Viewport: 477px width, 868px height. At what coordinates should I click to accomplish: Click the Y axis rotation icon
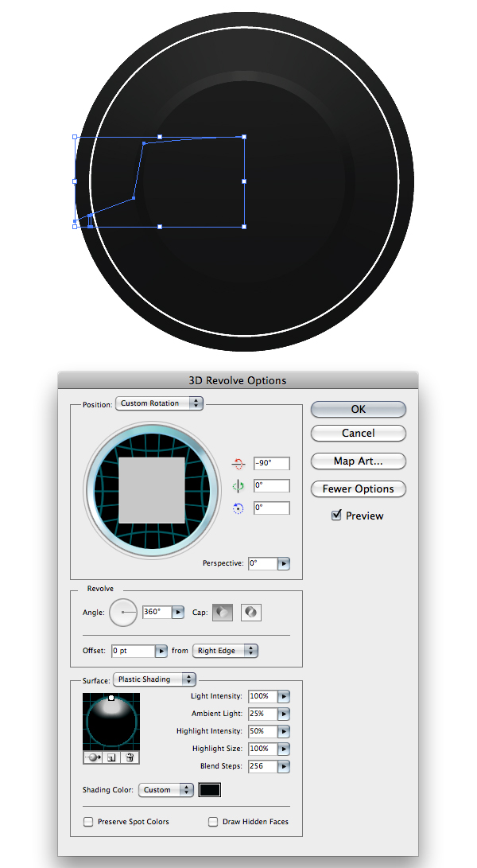[x=238, y=486]
